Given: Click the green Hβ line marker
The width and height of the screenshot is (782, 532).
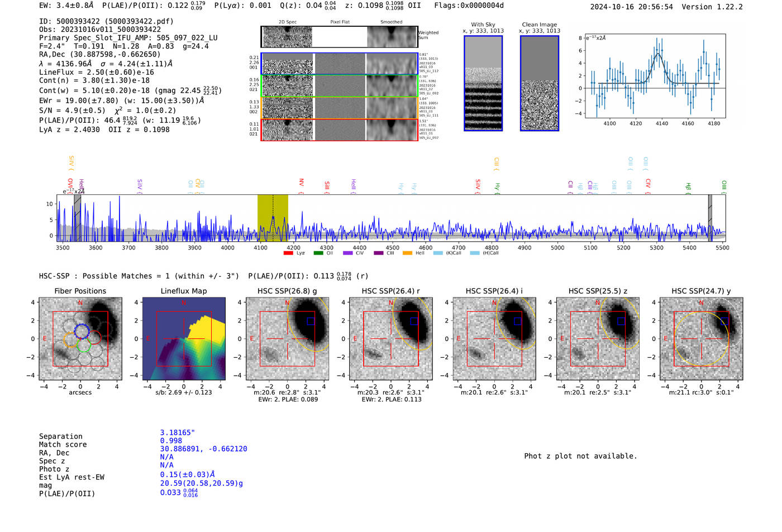Looking at the screenshot, I should (688, 188).
